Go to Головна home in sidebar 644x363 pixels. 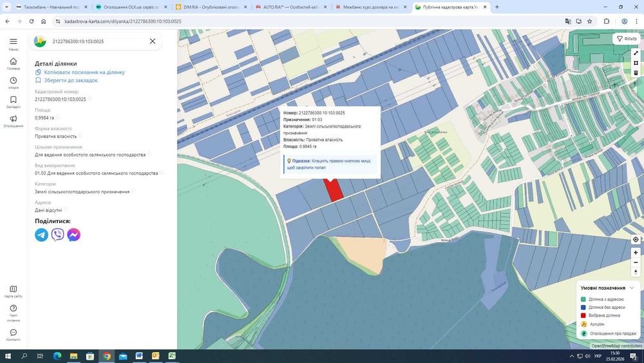(x=13, y=61)
